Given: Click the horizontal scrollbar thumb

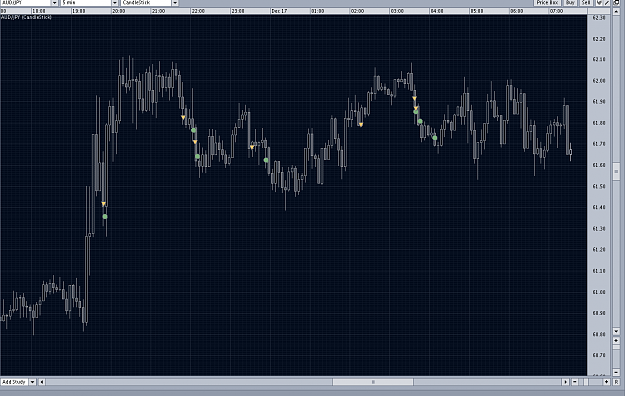Looking at the screenshot, I should click(373, 382).
